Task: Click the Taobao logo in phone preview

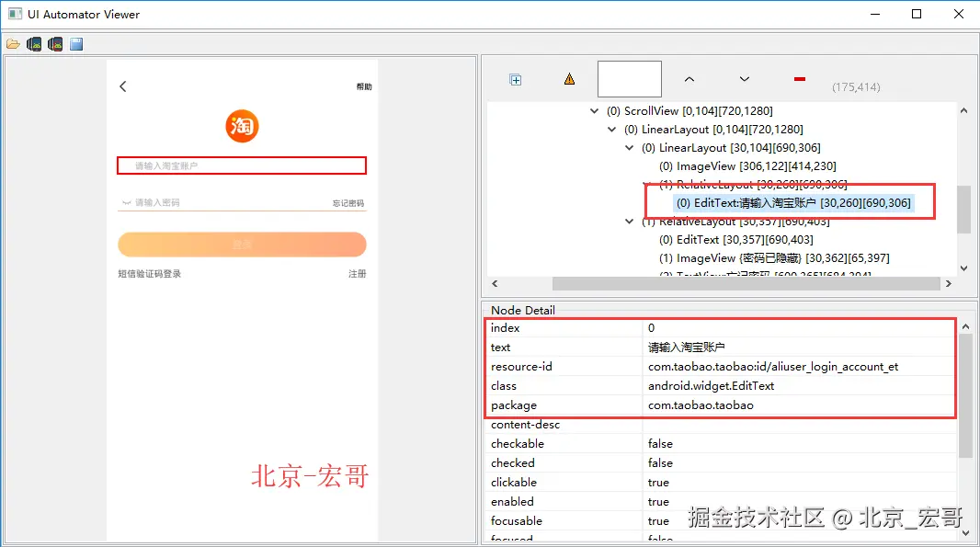Action: (242, 126)
